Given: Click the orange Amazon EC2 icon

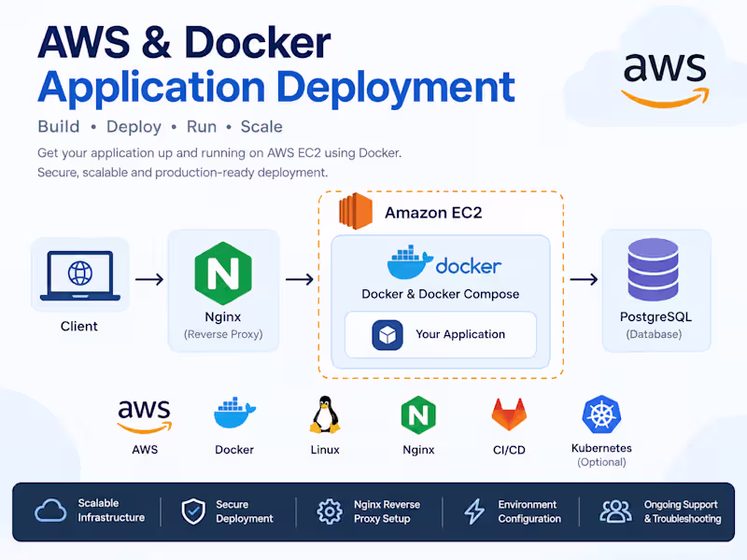Looking at the screenshot, I should click(x=356, y=211).
